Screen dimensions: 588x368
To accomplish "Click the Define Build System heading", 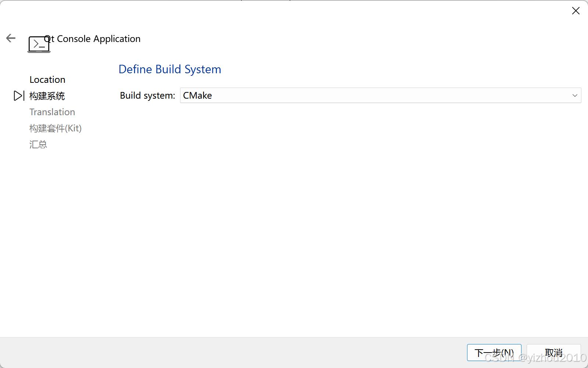I will [170, 69].
